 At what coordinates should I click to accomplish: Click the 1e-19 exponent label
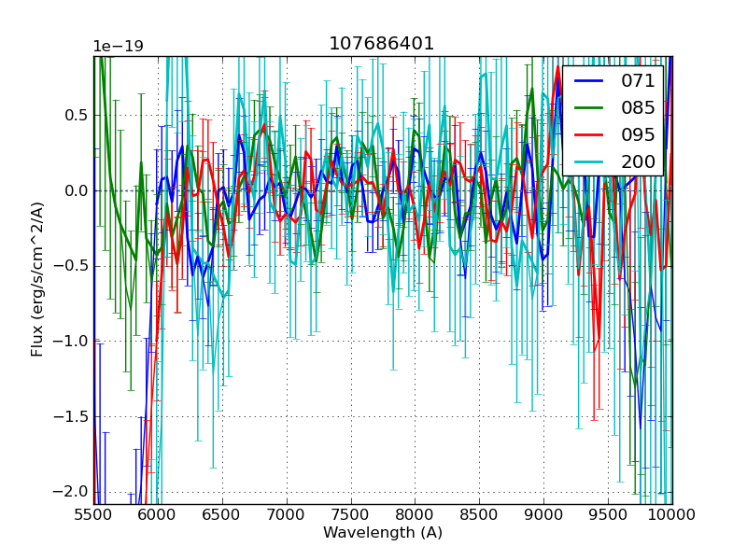pyautogui.click(x=118, y=47)
